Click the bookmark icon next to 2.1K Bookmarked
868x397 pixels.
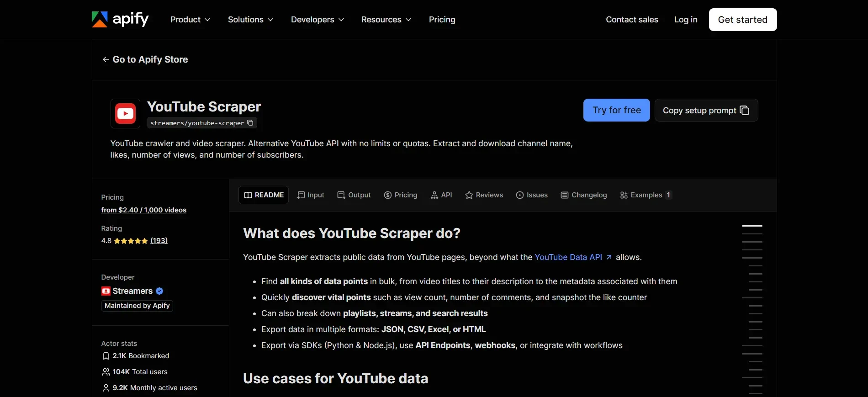click(106, 356)
